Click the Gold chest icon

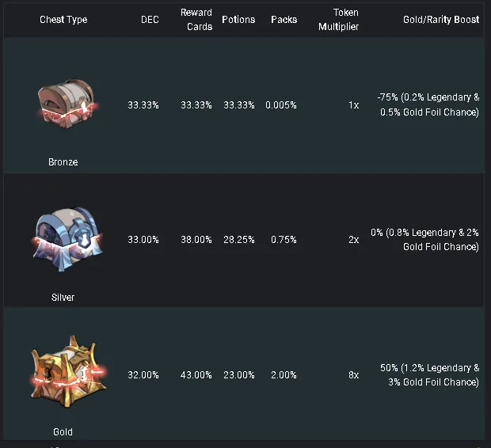(68, 371)
